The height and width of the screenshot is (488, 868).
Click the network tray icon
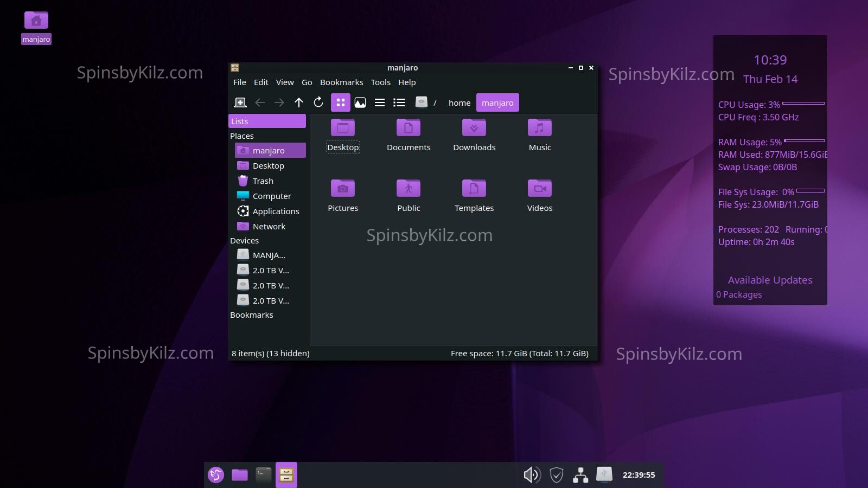tap(580, 475)
